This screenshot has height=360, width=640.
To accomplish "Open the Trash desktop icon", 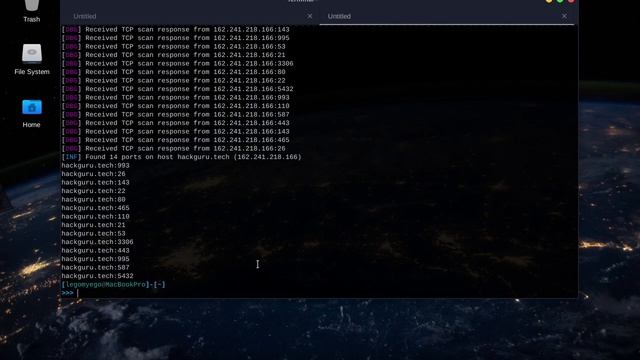I will click(31, 10).
